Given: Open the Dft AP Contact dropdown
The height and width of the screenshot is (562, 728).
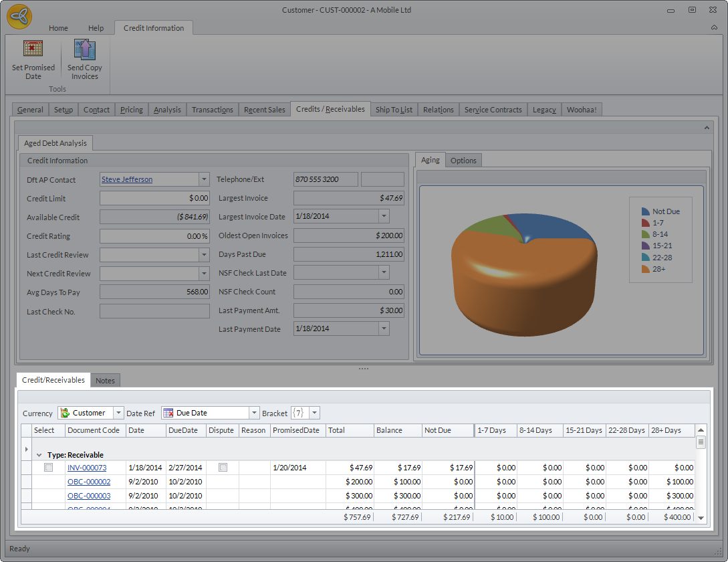Looking at the screenshot, I should coord(204,179).
